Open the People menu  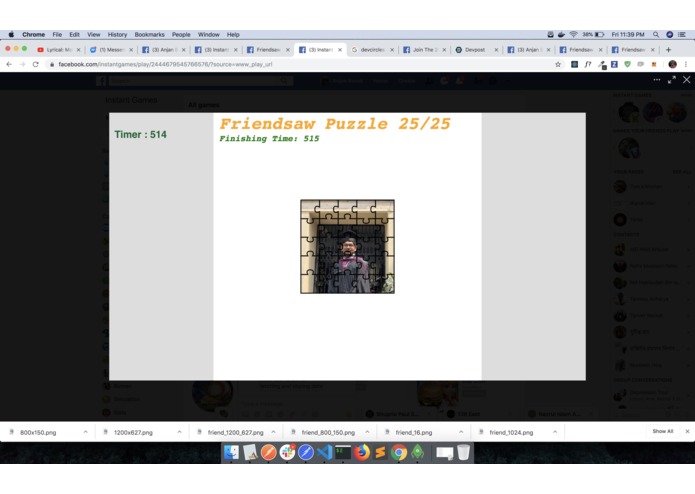point(181,35)
